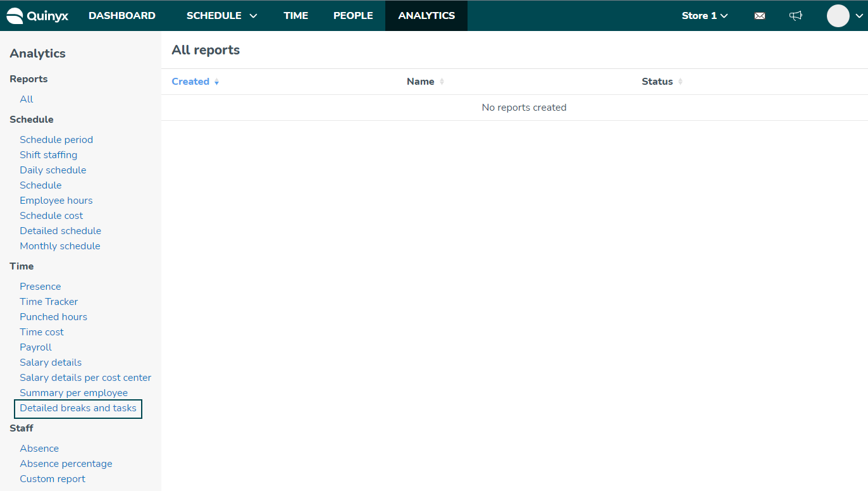
Task: Select the Analytics tab
Action: (x=426, y=16)
